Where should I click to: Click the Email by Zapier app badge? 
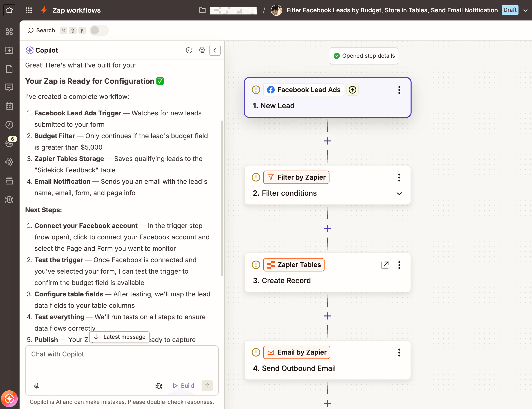[296, 352]
